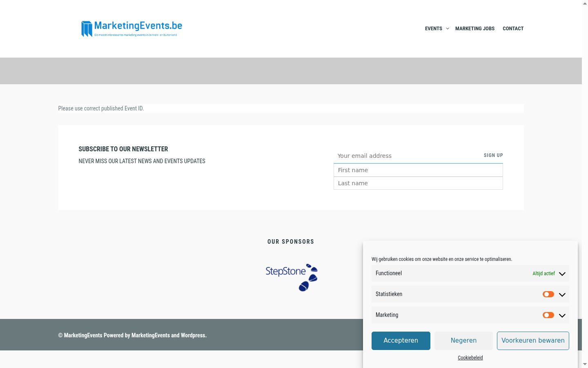
Task: Save preferences with Voorkeuren bewaren
Action: point(533,341)
